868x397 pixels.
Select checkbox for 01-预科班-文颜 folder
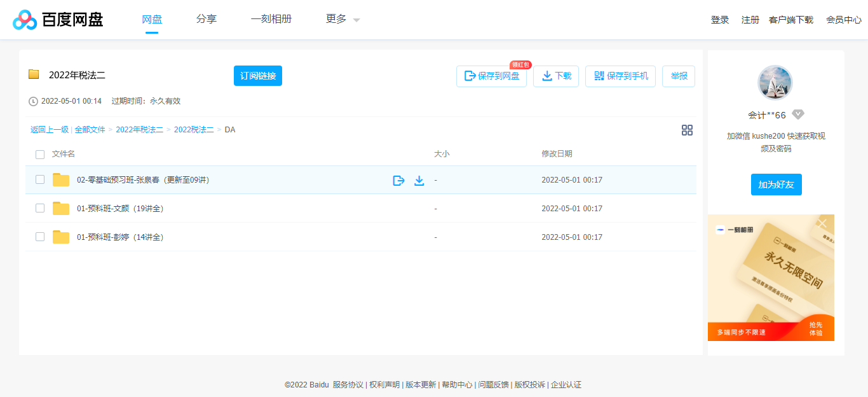point(40,209)
